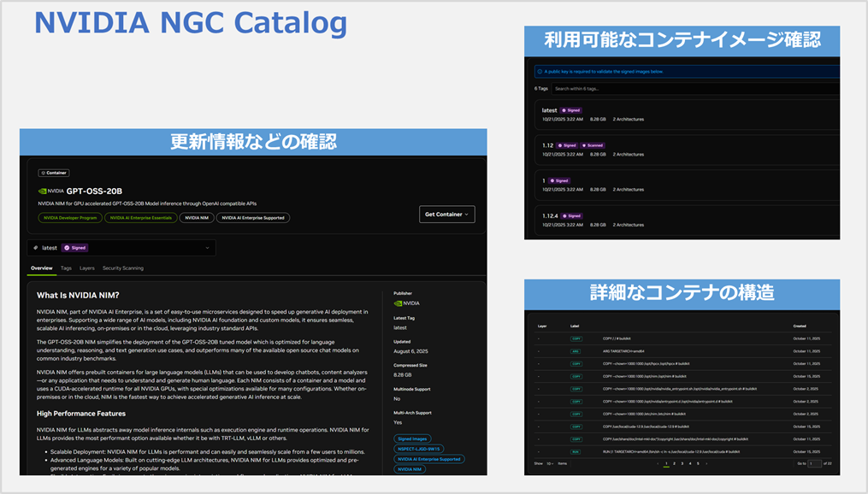
Task: Click the info icon in the public key notice
Action: (540, 72)
